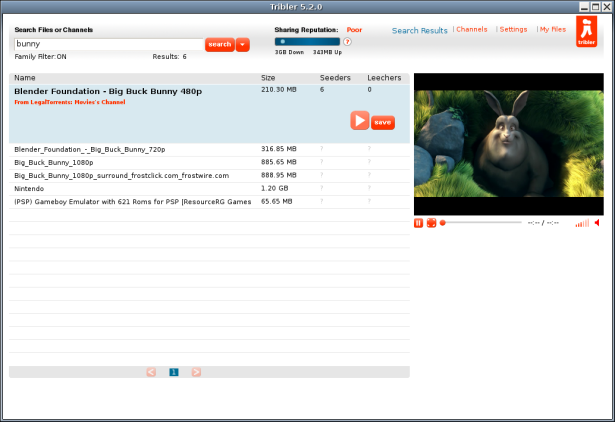Click the Poor reputation label
The width and height of the screenshot is (615, 422).
tap(354, 30)
